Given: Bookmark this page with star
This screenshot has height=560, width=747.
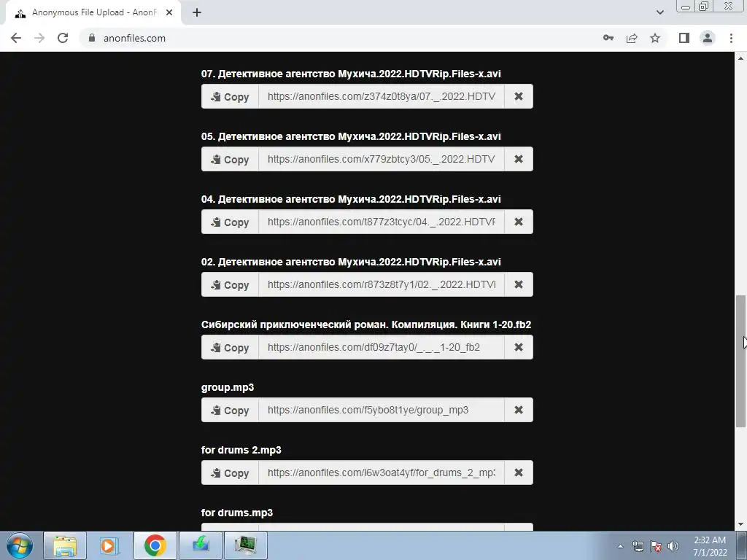Looking at the screenshot, I should pyautogui.click(x=655, y=38).
